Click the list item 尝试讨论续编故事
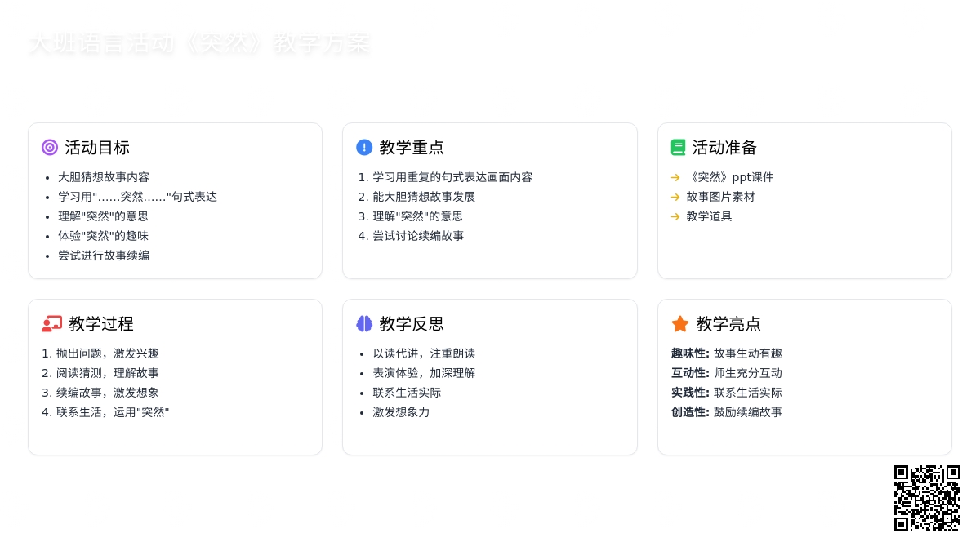The height and width of the screenshot is (551, 980). (418, 236)
